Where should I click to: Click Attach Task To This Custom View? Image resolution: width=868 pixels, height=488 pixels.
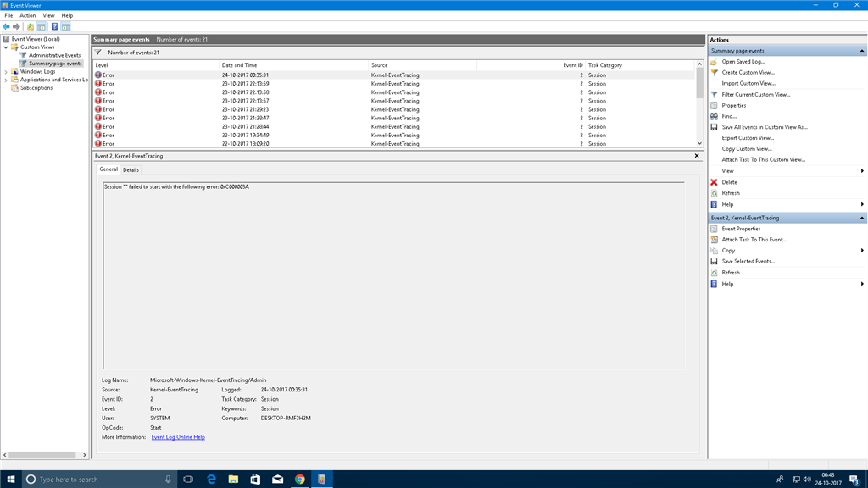point(764,160)
